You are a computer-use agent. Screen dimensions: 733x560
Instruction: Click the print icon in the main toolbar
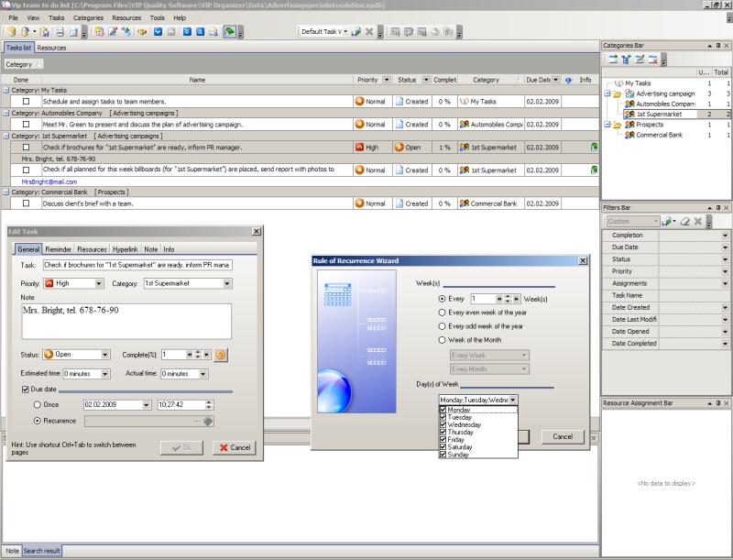tap(60, 32)
